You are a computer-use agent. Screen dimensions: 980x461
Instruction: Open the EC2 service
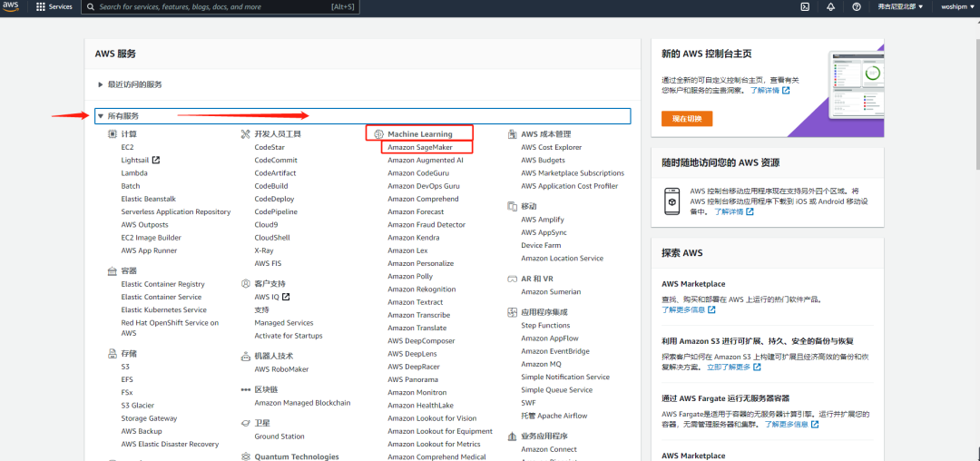128,147
